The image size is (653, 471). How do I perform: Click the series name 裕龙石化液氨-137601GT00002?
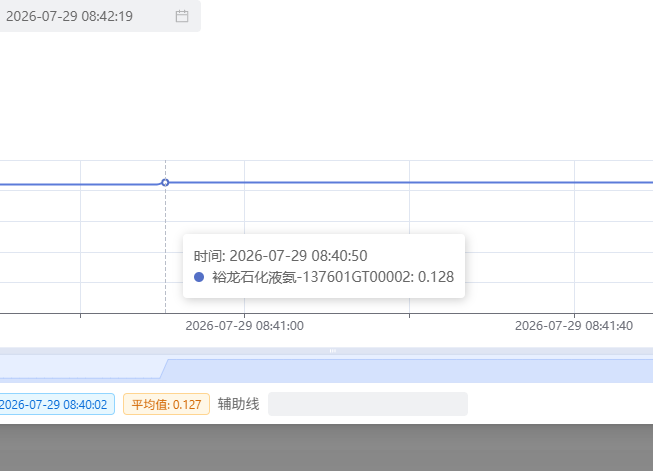click(313, 277)
